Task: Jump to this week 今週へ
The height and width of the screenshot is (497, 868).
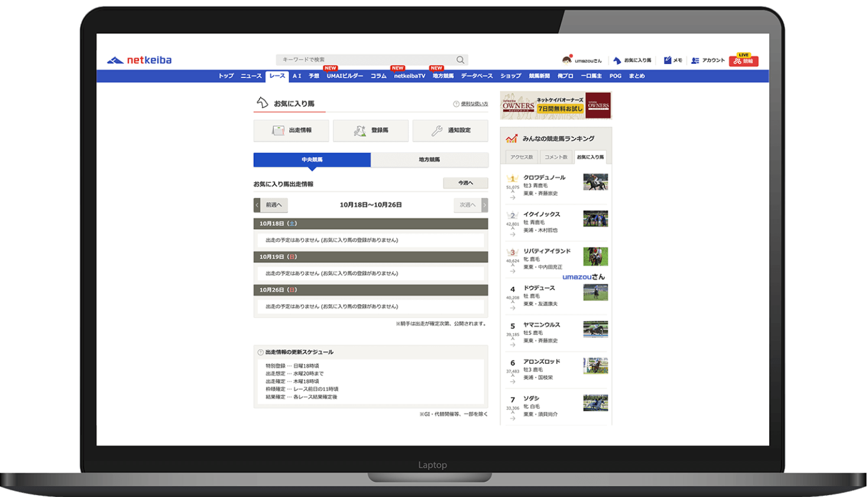Action: [x=465, y=183]
